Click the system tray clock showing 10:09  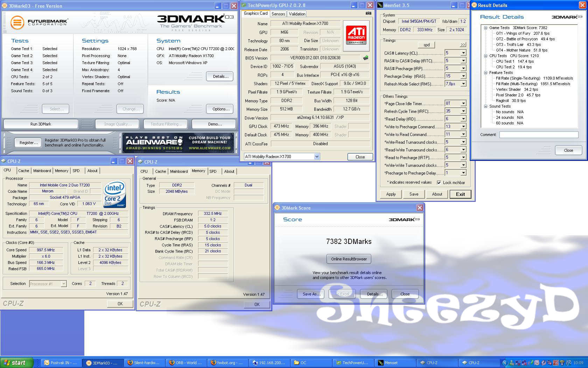click(578, 363)
